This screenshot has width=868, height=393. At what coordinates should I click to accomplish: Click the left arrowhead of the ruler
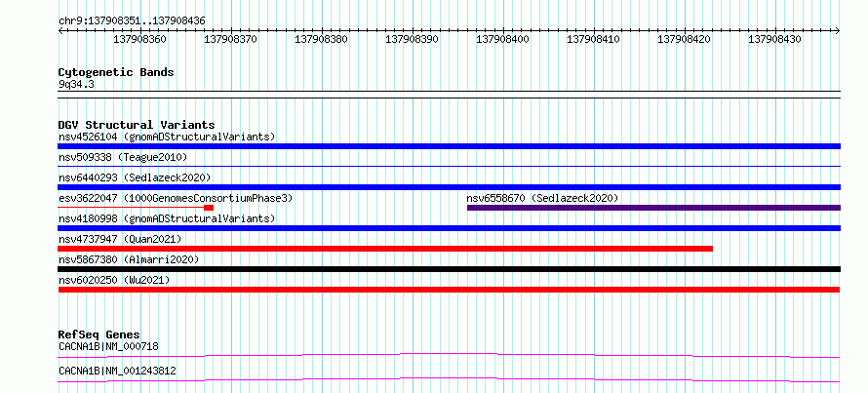(60, 31)
